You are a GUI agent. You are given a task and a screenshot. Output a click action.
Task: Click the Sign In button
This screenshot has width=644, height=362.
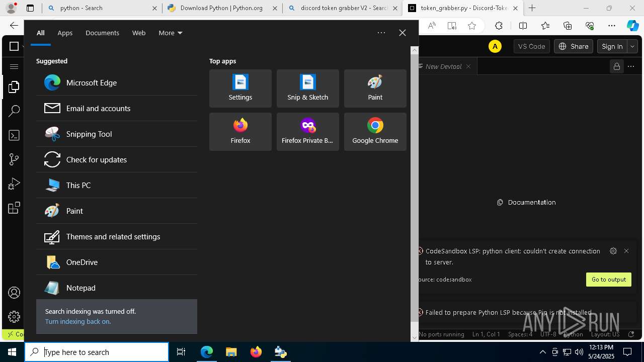coord(612,46)
